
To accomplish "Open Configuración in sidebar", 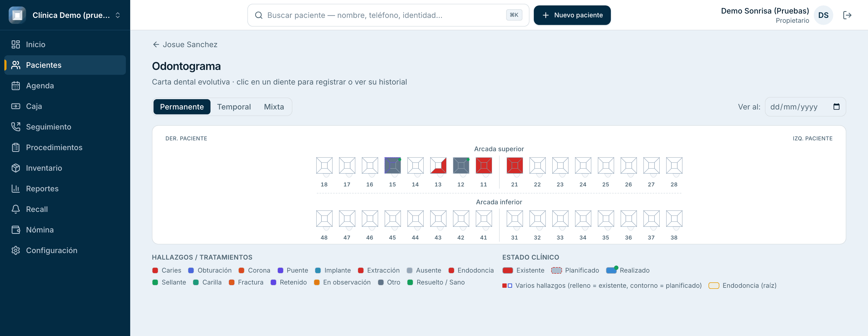I will click(x=65, y=250).
